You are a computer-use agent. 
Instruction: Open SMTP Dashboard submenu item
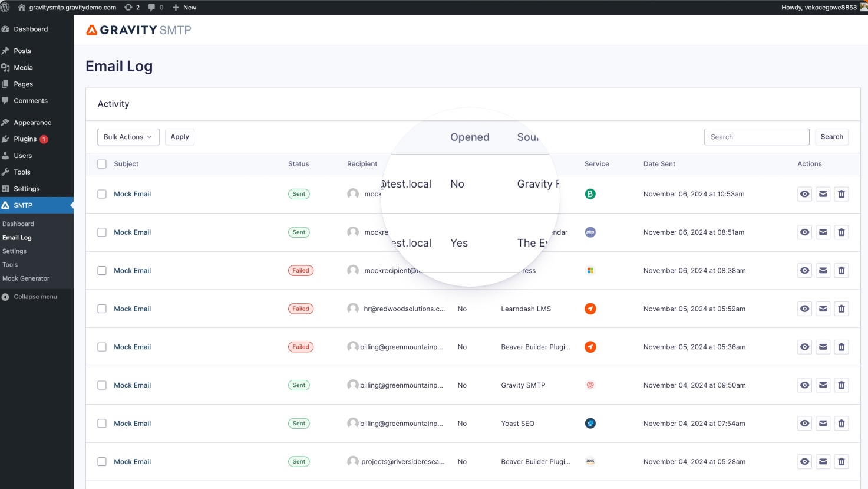pos(18,224)
